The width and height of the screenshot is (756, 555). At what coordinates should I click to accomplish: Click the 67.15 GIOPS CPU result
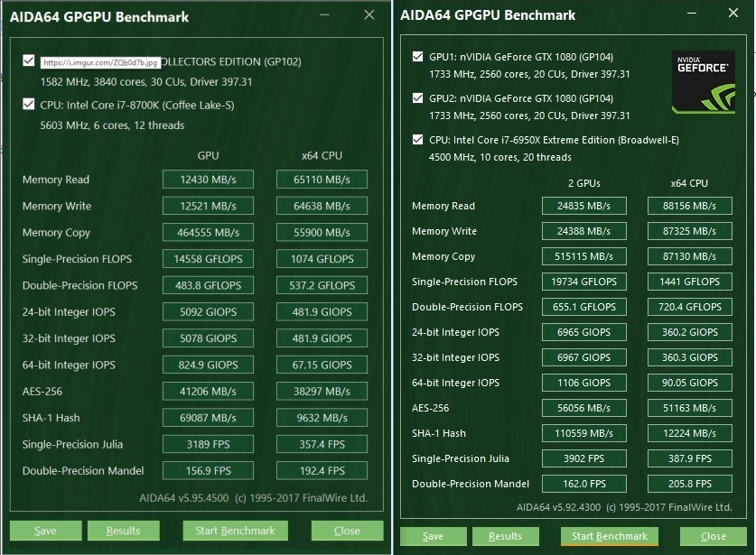pos(322,365)
